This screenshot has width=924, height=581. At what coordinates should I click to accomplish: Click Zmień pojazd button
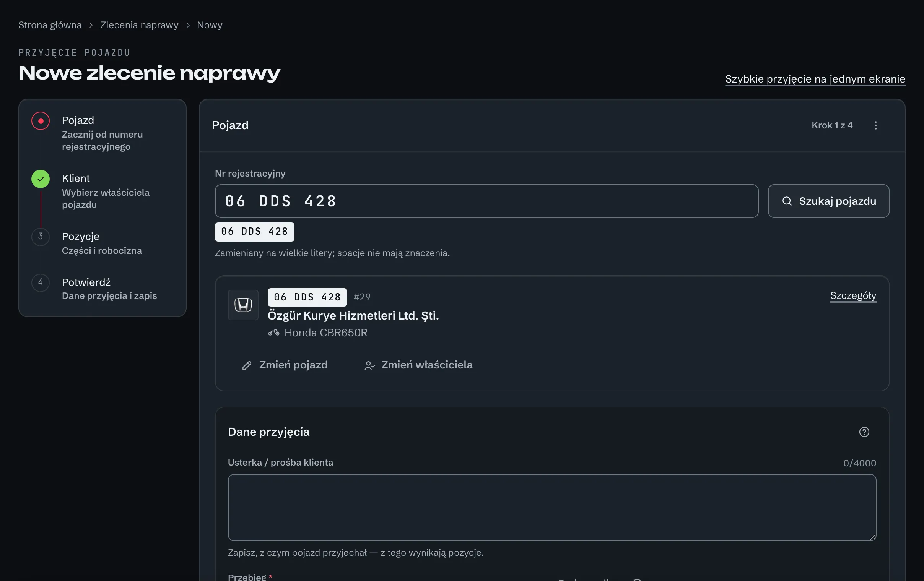click(285, 365)
